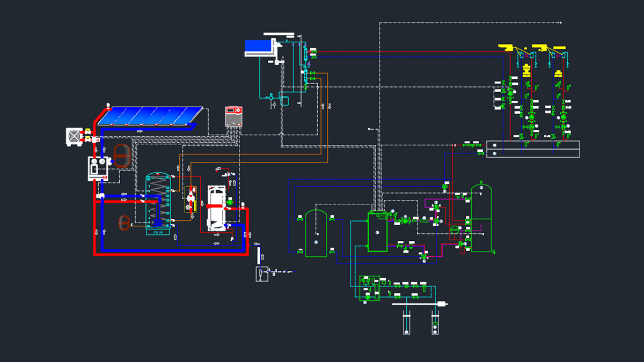
Task: Click the outdoor heat pump fan unit
Action: point(74,137)
